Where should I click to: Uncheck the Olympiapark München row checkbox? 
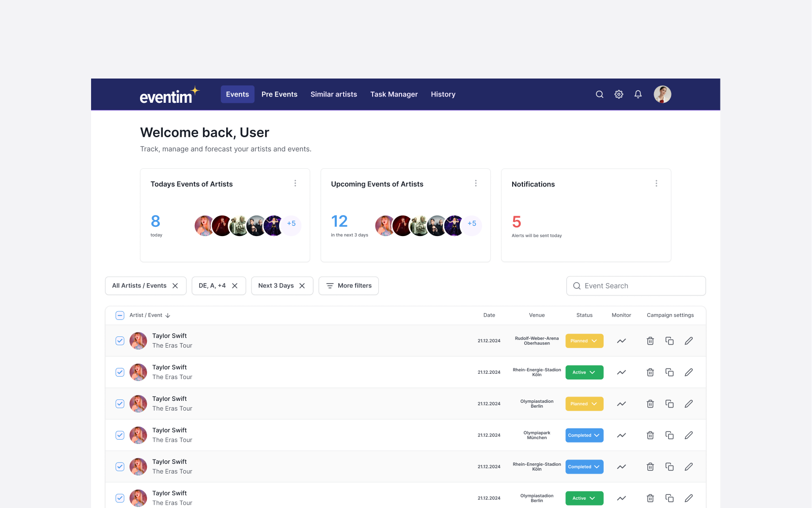point(120,435)
